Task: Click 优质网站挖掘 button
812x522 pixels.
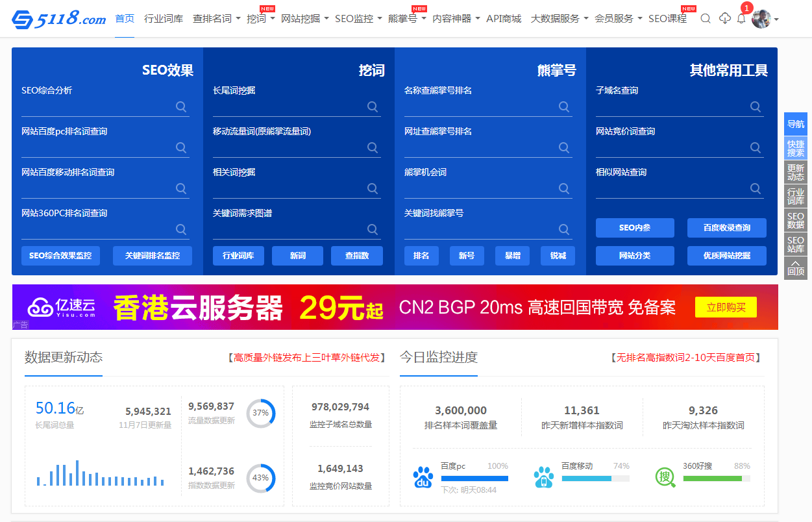Action: point(727,256)
